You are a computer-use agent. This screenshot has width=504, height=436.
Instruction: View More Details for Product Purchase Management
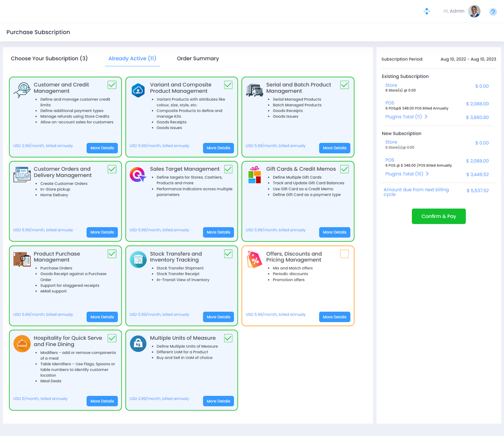(102, 317)
